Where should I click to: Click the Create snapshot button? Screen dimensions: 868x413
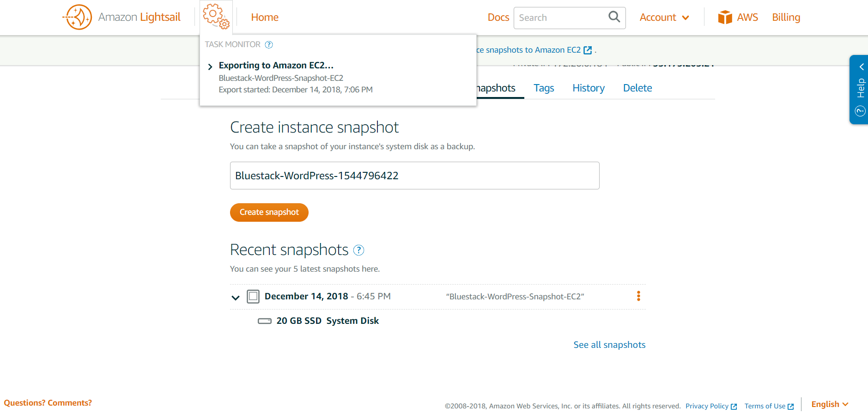pyautogui.click(x=269, y=213)
